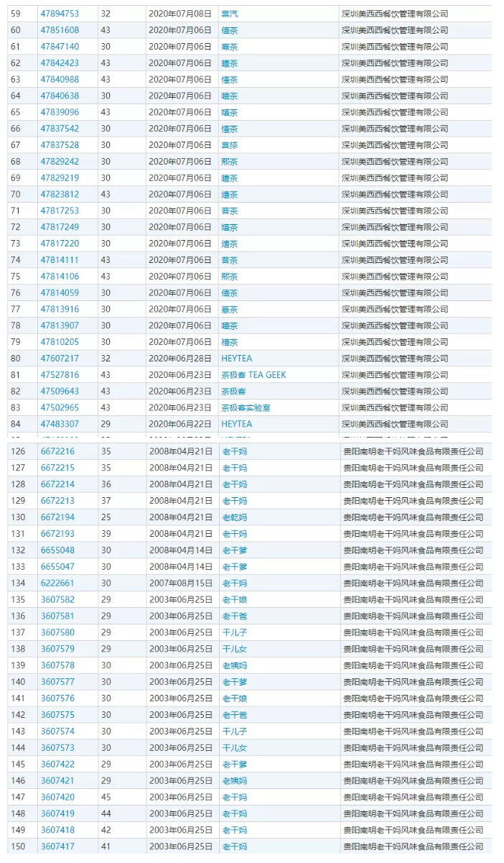View trademark record 47810205
This screenshot has width=504, height=863.
click(60, 341)
